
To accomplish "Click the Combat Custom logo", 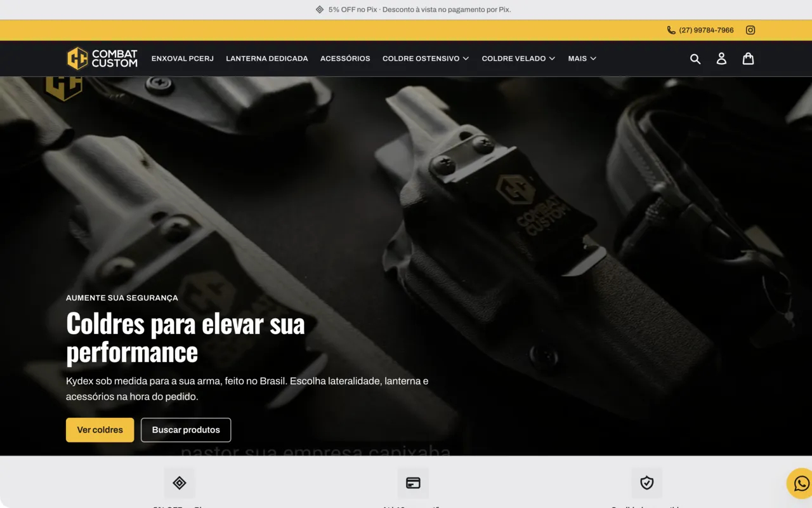I will pos(102,58).
